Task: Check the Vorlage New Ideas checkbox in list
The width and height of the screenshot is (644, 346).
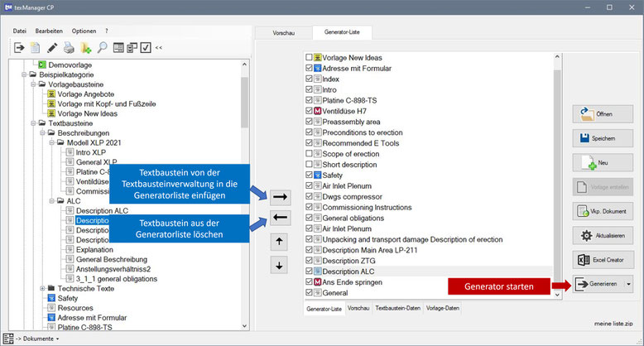Action: point(309,57)
